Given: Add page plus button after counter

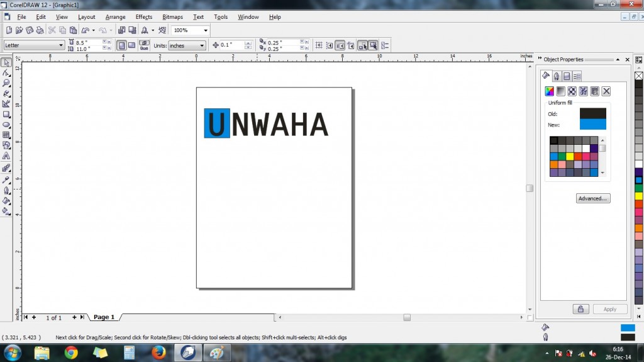Looking at the screenshot, I should pyautogui.click(x=74, y=317).
